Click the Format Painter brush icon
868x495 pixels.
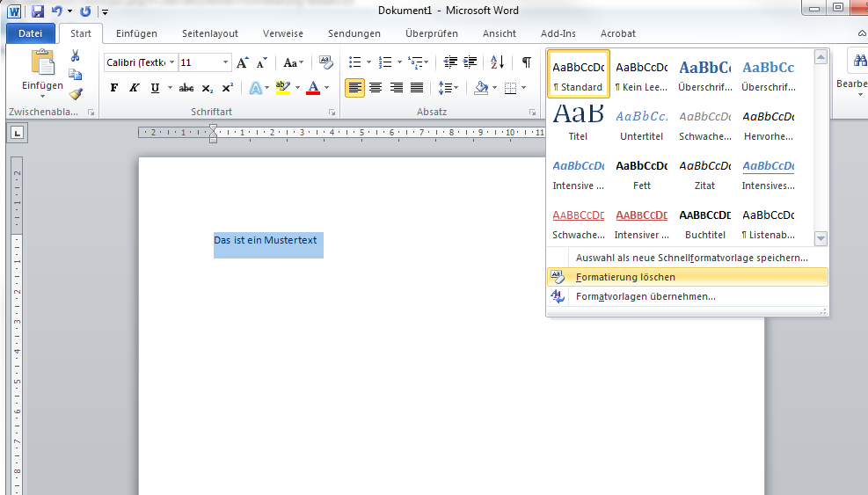[x=76, y=94]
